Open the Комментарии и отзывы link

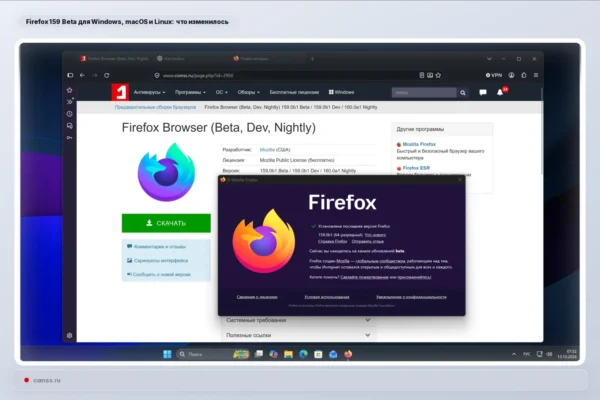(x=160, y=247)
